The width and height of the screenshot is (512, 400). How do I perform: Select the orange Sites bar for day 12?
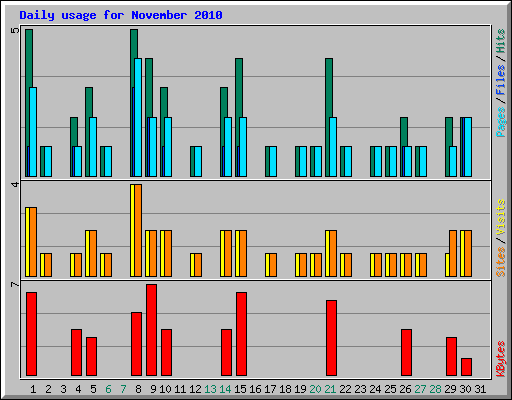(198, 265)
